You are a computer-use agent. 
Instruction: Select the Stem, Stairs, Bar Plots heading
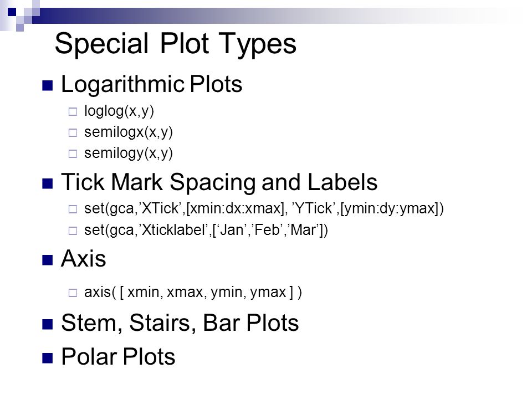pos(180,323)
